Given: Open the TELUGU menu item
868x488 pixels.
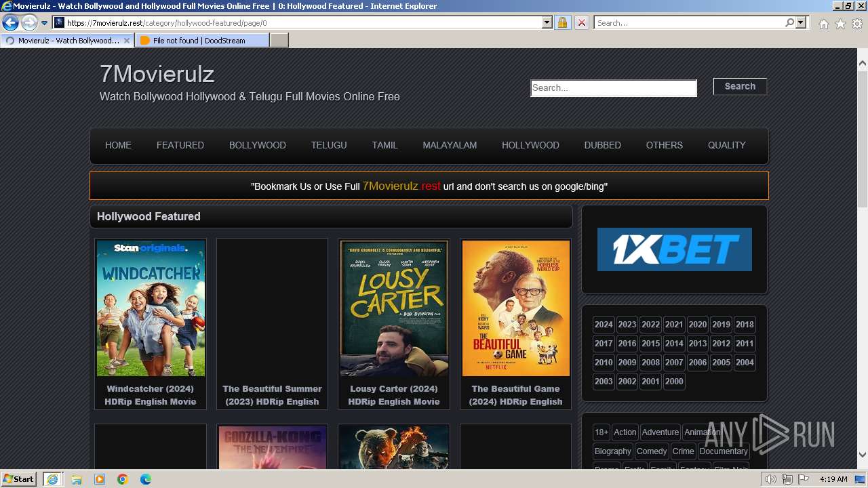Looking at the screenshot, I should (329, 145).
